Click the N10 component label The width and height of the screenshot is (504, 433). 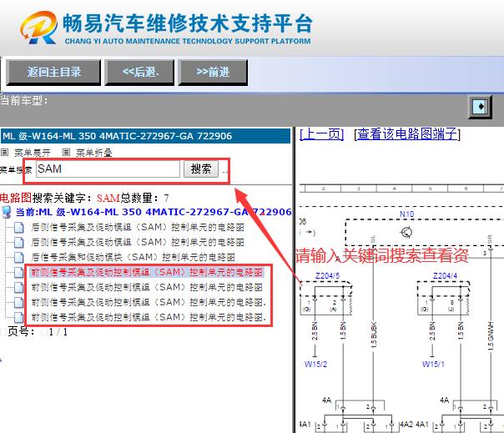pyautogui.click(x=406, y=214)
